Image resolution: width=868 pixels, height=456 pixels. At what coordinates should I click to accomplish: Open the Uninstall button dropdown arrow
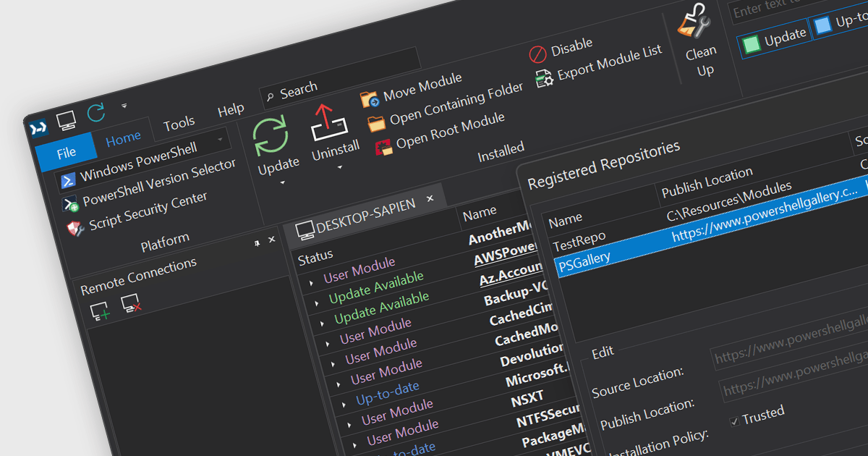point(339,167)
